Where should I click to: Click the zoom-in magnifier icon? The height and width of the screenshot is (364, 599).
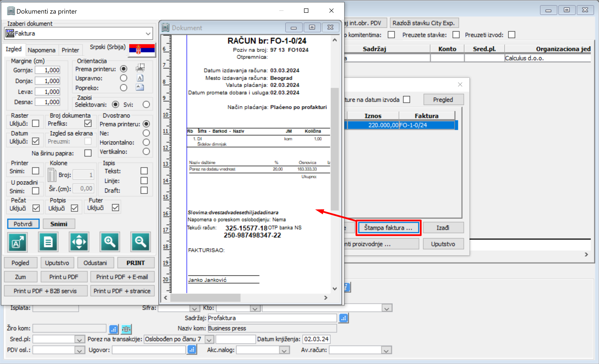tap(110, 242)
